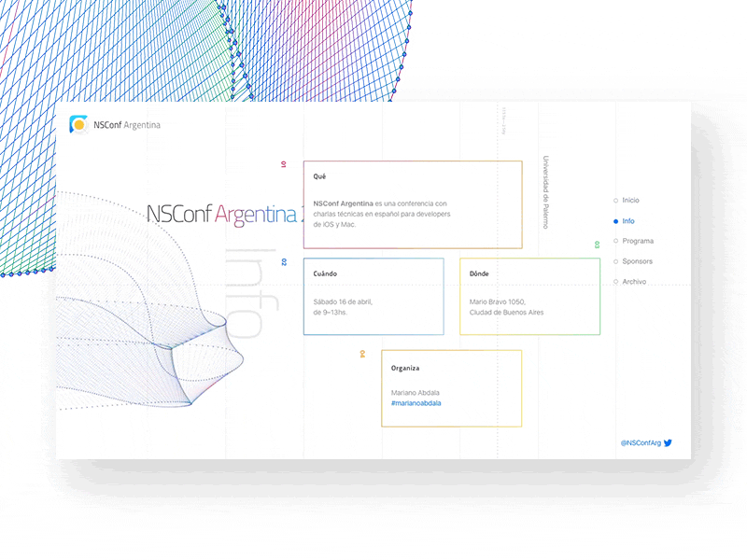Go to the Inicio navigation item
Viewport: 747px width, 560px height.
pyautogui.click(x=631, y=200)
